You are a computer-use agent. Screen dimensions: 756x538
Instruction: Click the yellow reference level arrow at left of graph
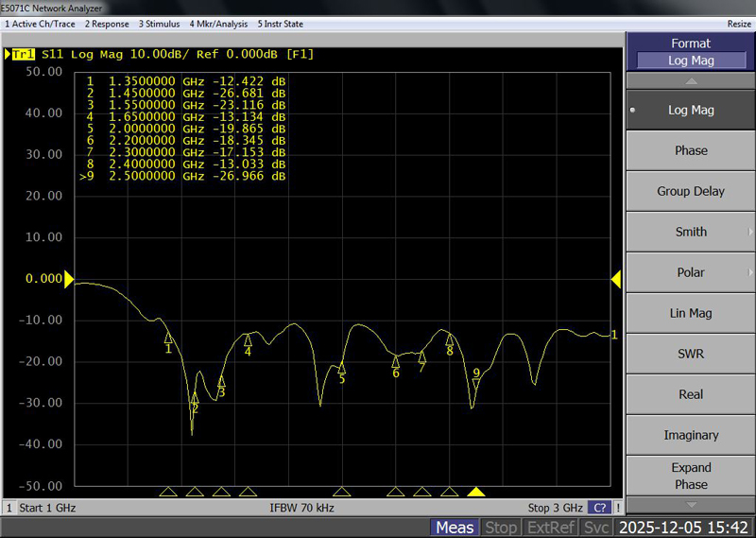point(69,279)
